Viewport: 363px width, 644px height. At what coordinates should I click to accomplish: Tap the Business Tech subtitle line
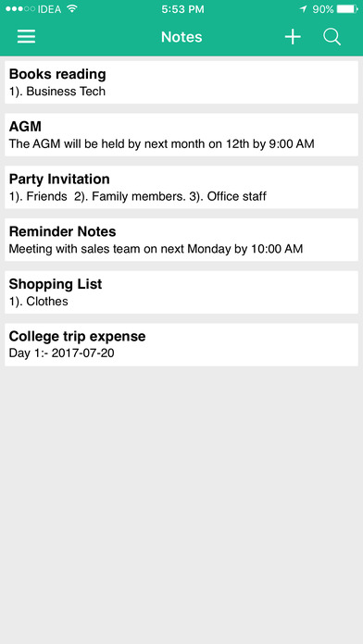(57, 92)
